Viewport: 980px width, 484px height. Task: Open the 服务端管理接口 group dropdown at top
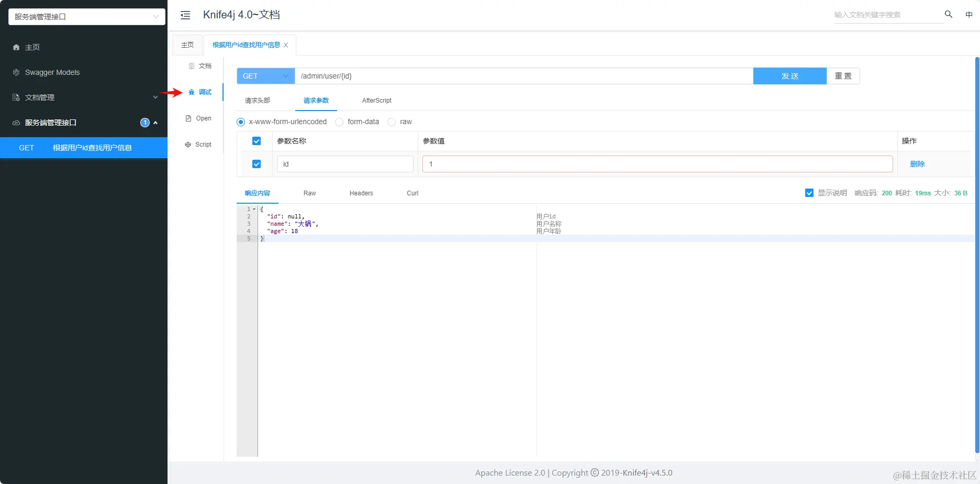[87, 17]
